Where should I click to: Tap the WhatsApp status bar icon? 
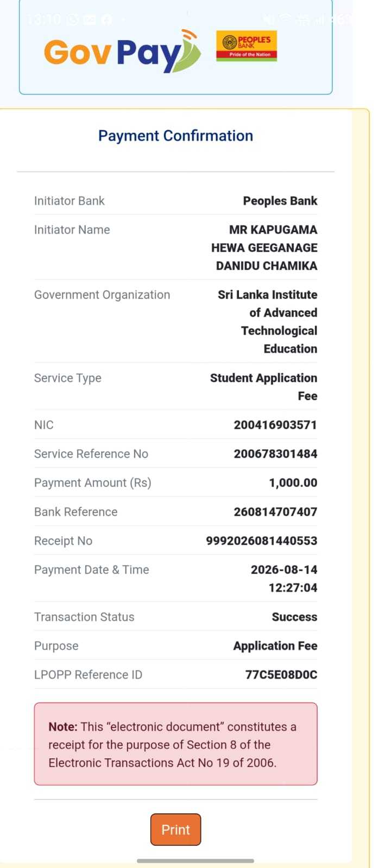pyautogui.click(x=73, y=20)
